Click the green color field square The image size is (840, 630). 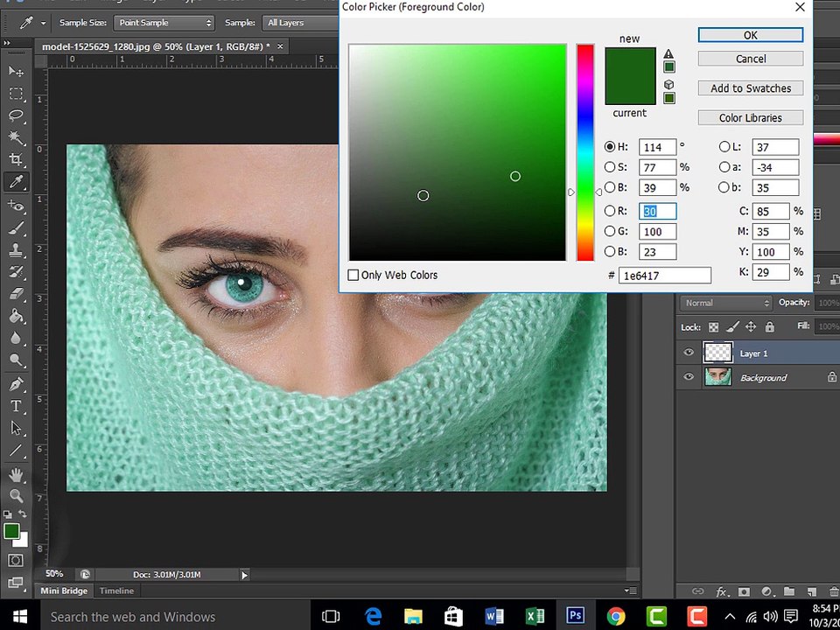click(x=458, y=152)
